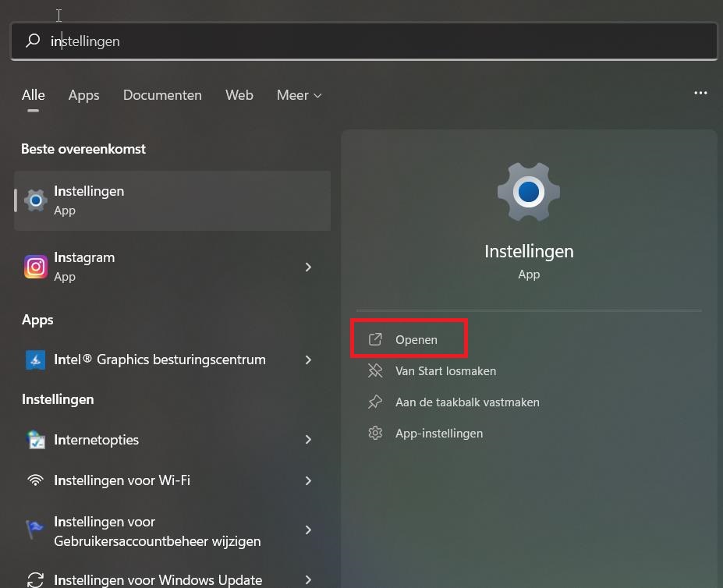
Task: Choose Van Start losmaken
Action: 445,371
